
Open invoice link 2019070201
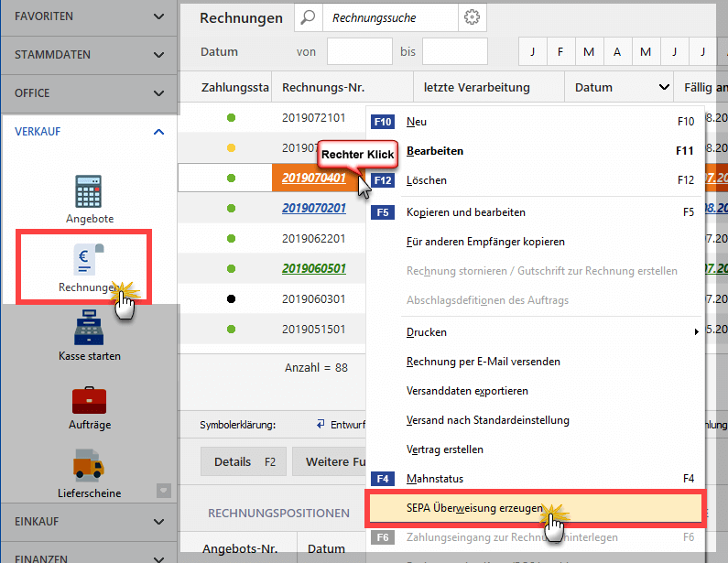pos(314,208)
